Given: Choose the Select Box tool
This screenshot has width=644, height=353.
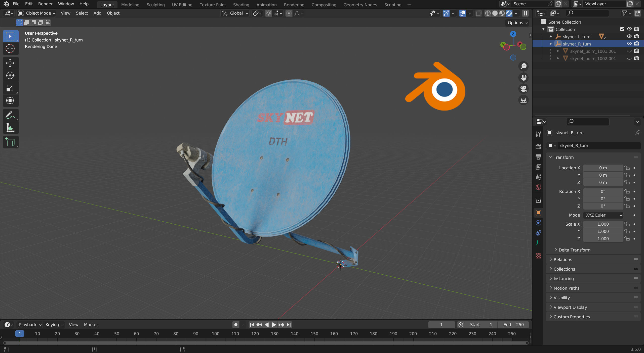Looking at the screenshot, I should (x=10, y=36).
